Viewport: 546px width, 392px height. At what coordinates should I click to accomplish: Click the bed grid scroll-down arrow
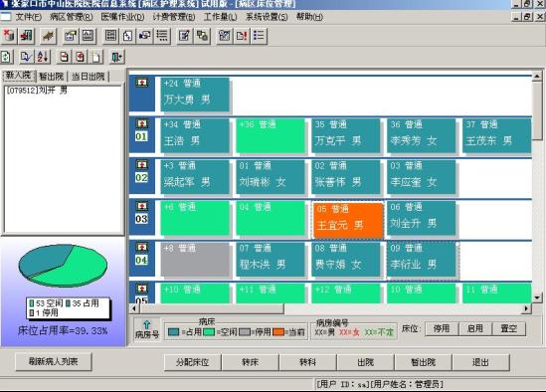pos(537,297)
